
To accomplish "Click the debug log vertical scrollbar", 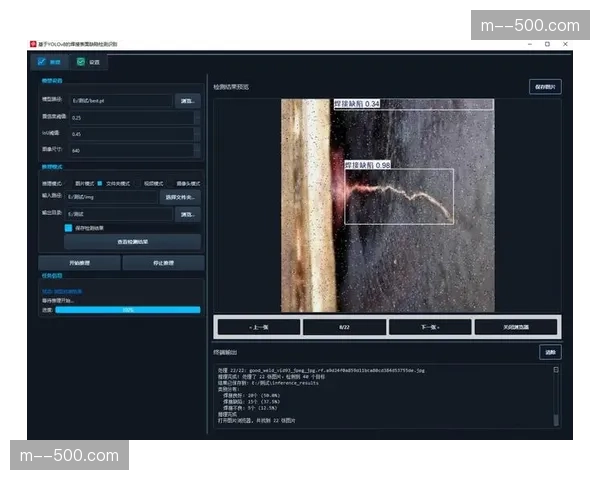I will [556, 396].
